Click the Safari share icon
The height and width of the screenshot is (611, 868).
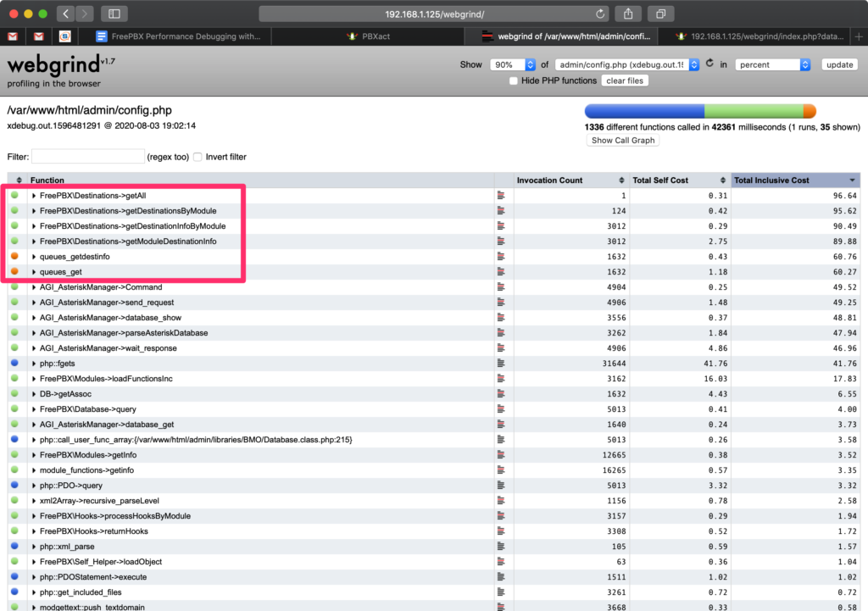pos(627,13)
